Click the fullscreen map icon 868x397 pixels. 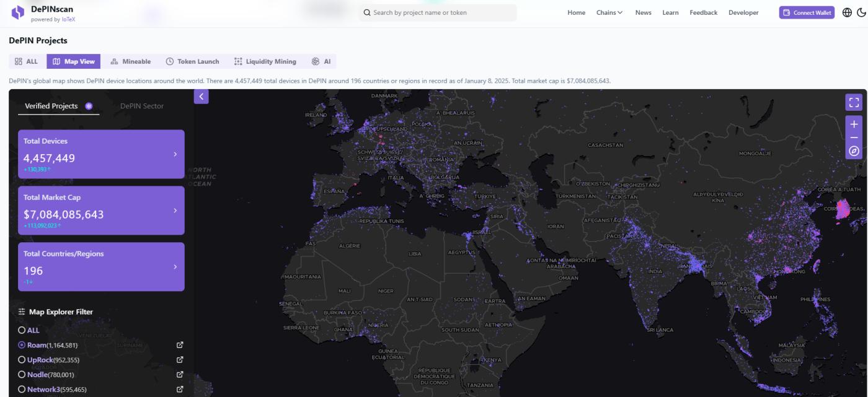(854, 102)
